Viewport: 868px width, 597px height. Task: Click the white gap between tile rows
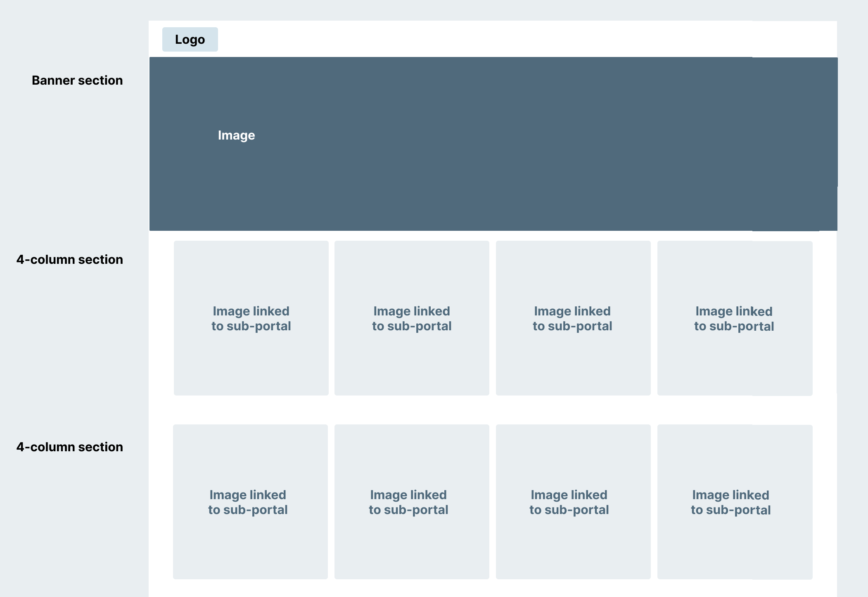click(493, 410)
